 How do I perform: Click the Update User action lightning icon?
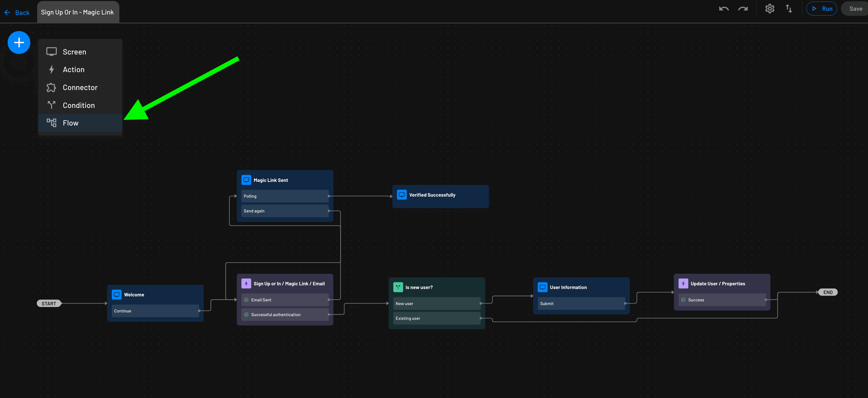coord(683,283)
